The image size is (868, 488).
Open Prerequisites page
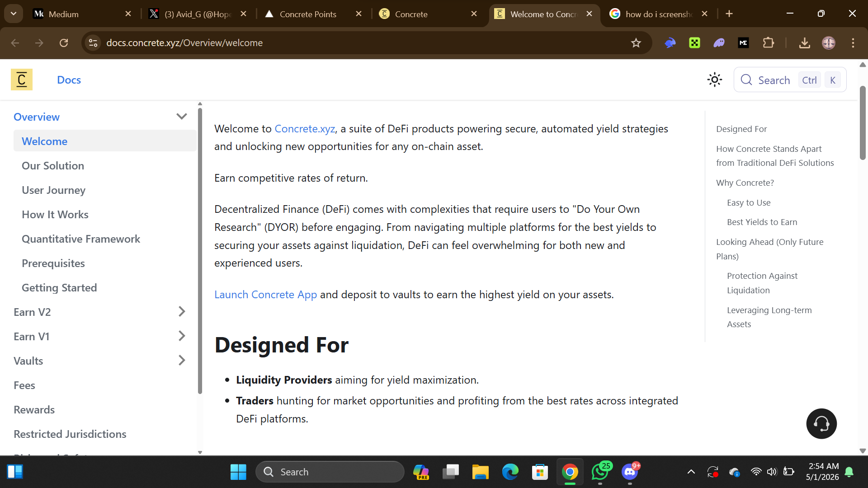[x=53, y=263]
